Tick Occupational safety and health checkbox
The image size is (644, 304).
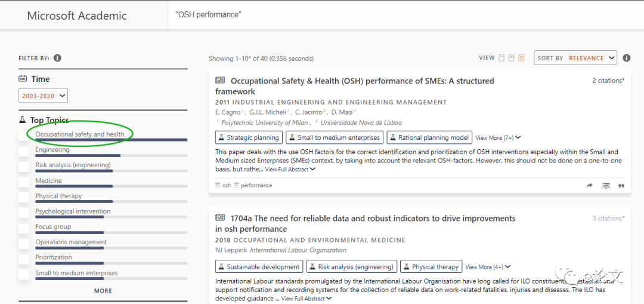click(x=23, y=136)
